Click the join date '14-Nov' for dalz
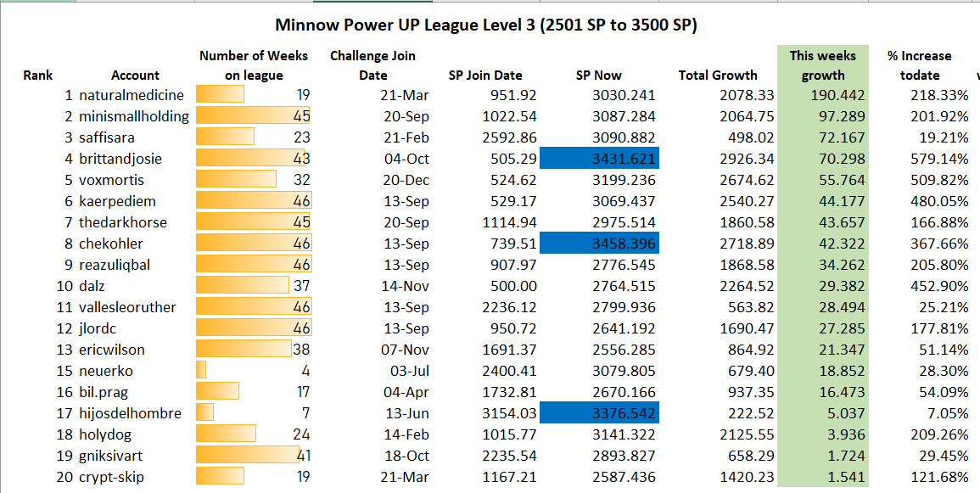 pyautogui.click(x=405, y=286)
